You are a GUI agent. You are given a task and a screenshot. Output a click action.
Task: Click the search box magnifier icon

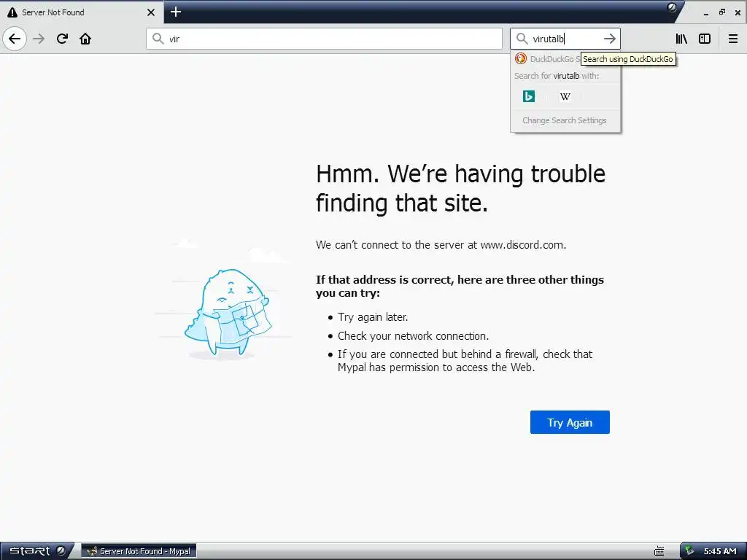point(522,39)
